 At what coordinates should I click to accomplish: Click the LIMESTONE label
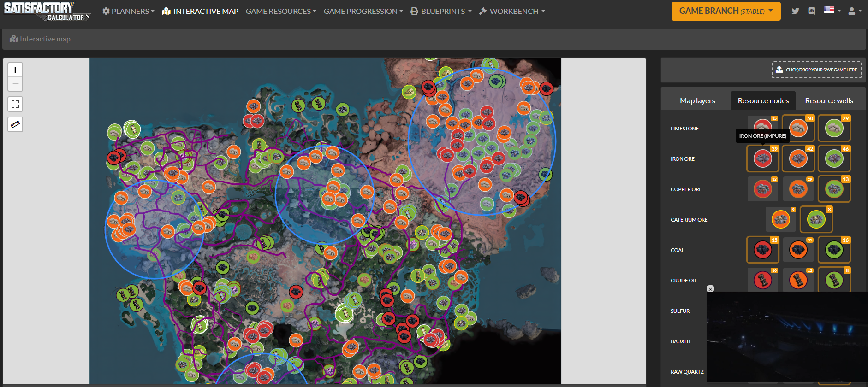tap(684, 129)
